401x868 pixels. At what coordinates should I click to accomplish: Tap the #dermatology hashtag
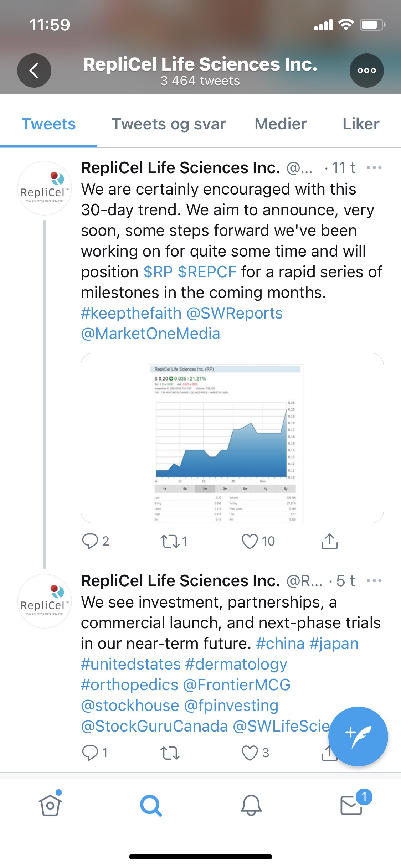[x=236, y=664]
